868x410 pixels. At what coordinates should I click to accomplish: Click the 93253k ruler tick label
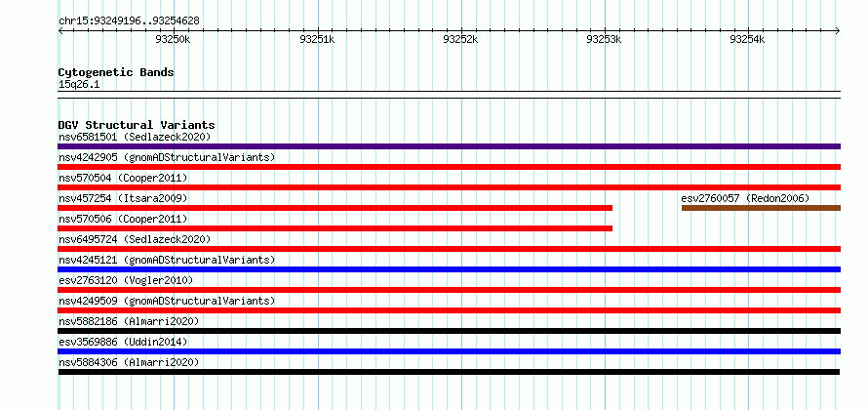point(604,39)
